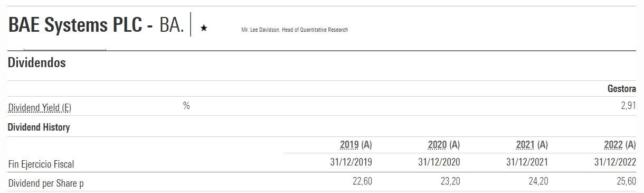Select the 2020 (A) column header
The image size is (644, 193).
[x=444, y=144]
